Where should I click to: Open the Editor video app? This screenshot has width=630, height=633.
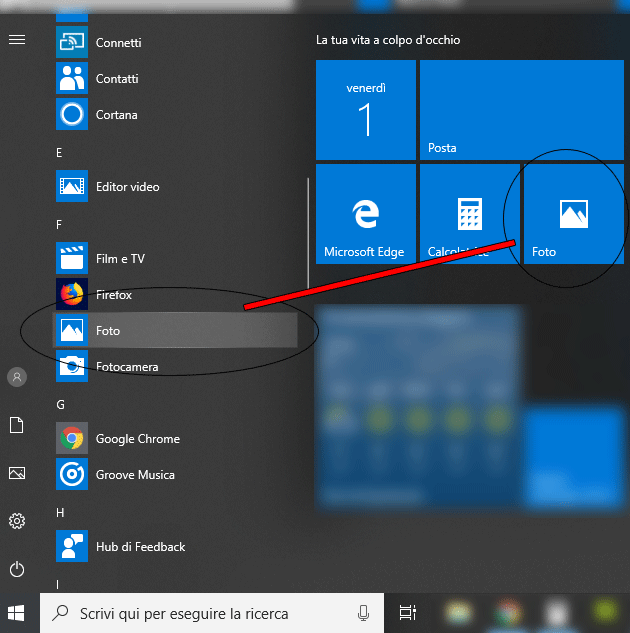[x=72, y=187]
